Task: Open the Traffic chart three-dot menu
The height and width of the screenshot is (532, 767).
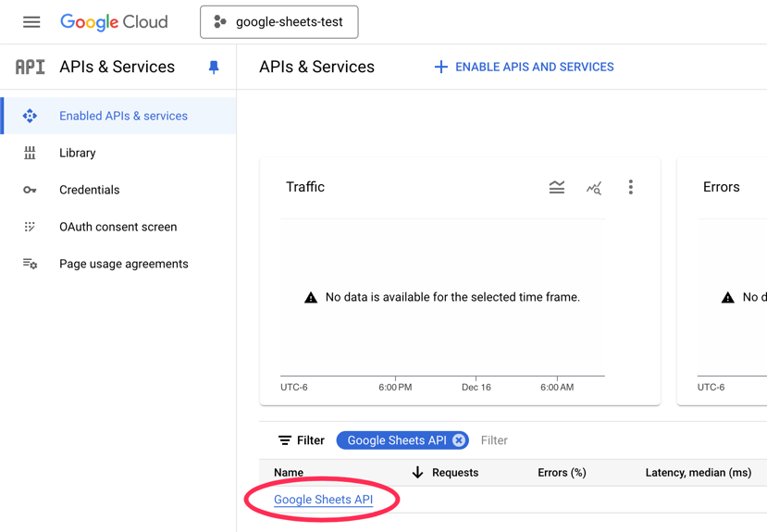Action: click(x=631, y=188)
